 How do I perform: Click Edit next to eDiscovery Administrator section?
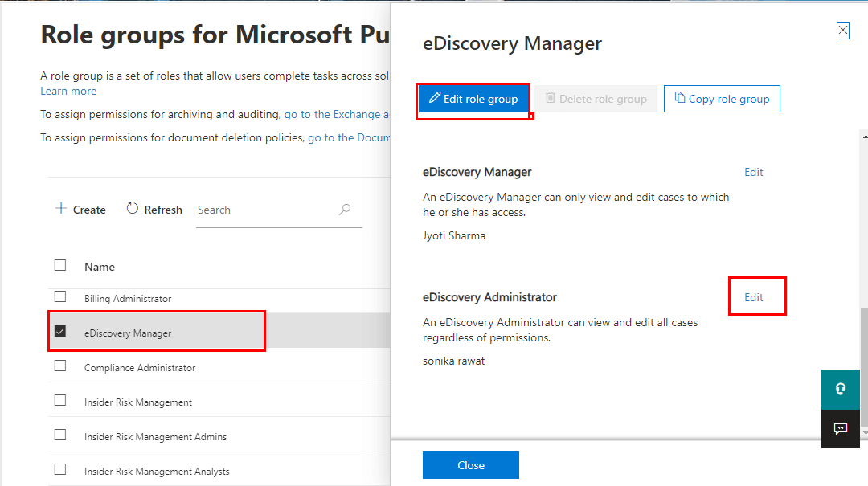pyautogui.click(x=753, y=297)
